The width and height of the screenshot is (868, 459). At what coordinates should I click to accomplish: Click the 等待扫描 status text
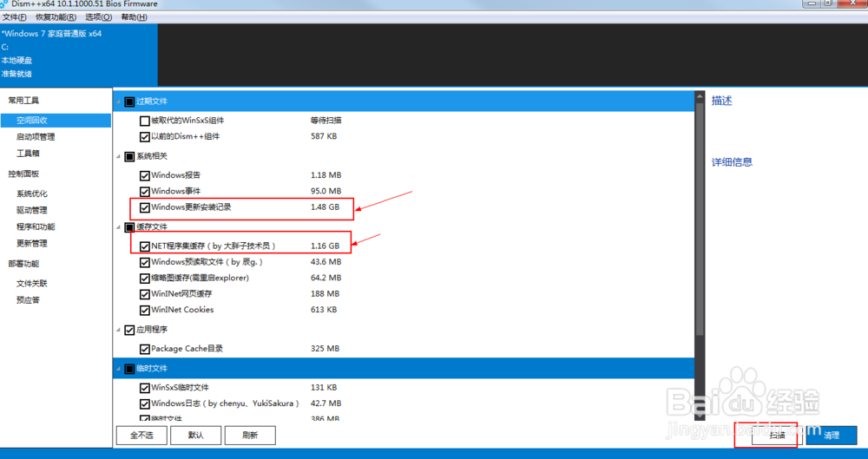click(326, 120)
